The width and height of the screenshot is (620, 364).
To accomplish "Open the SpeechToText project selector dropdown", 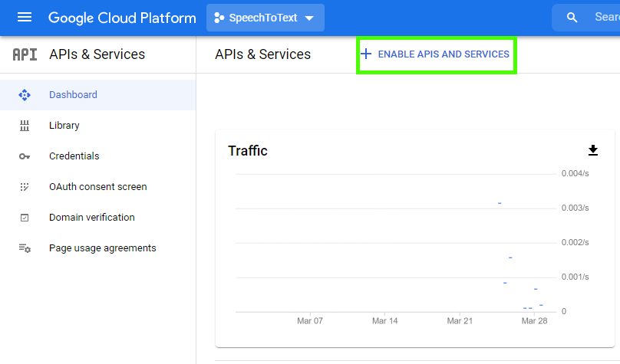I will tap(265, 18).
